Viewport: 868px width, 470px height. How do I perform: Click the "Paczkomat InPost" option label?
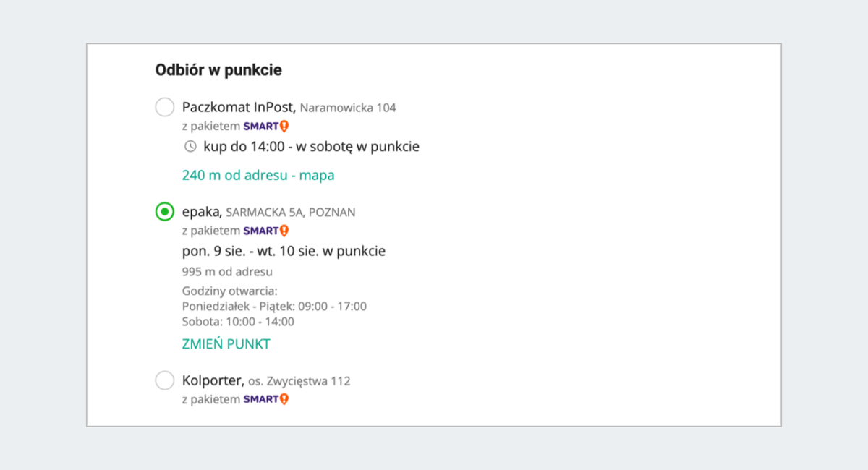tap(239, 108)
